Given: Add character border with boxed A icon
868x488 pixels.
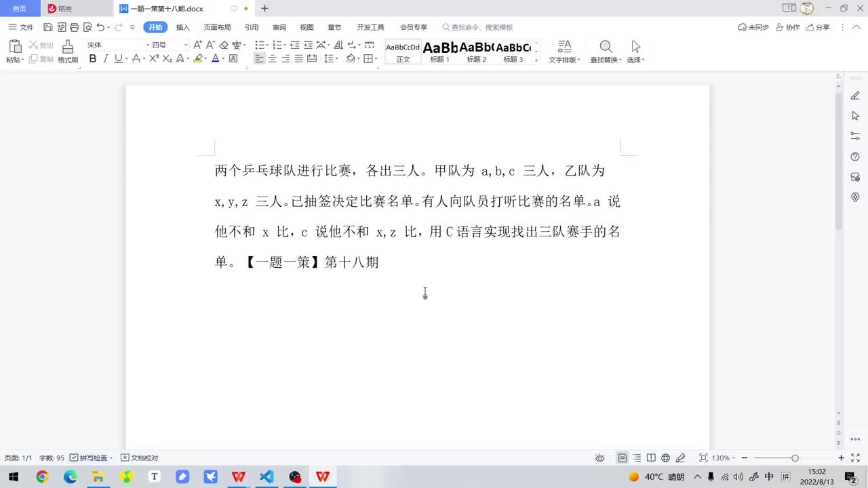Looking at the screenshot, I should coord(233,59).
